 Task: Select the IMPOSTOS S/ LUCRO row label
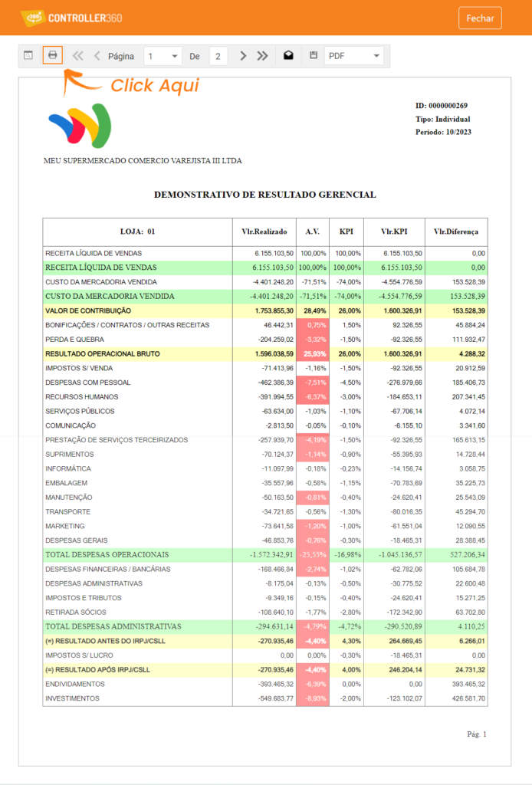tap(79, 655)
